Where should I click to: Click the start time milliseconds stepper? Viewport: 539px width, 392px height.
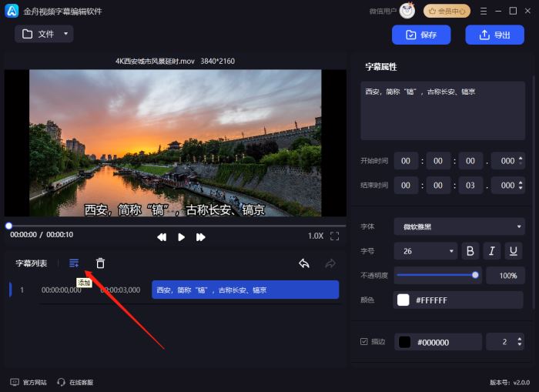521,161
